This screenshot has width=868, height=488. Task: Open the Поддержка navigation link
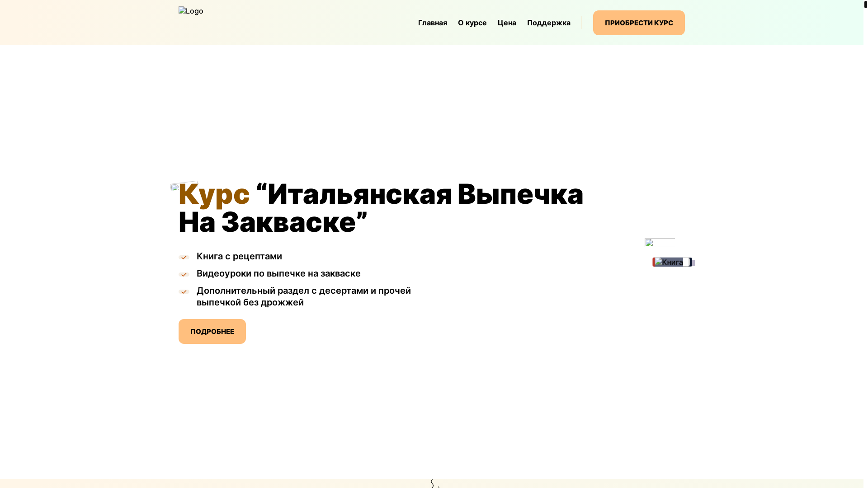(548, 23)
